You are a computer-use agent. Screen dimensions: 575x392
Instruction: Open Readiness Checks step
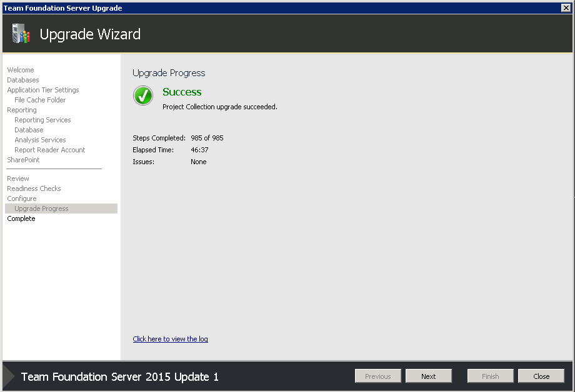point(34,189)
